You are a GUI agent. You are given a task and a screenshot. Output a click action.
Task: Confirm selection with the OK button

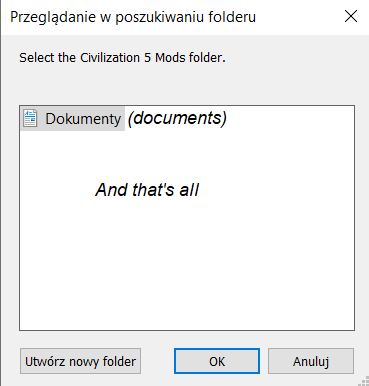pos(217,361)
